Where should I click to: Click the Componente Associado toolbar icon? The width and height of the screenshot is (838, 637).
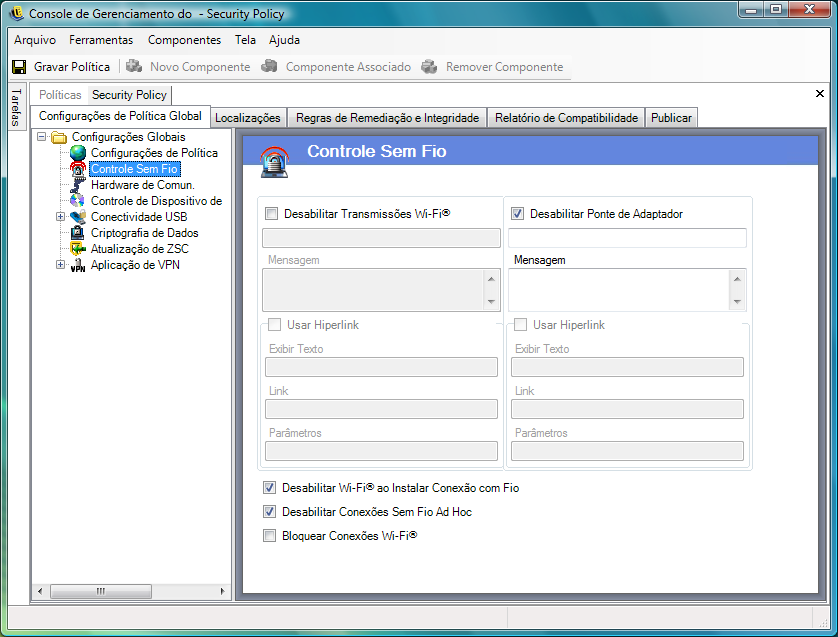(269, 66)
